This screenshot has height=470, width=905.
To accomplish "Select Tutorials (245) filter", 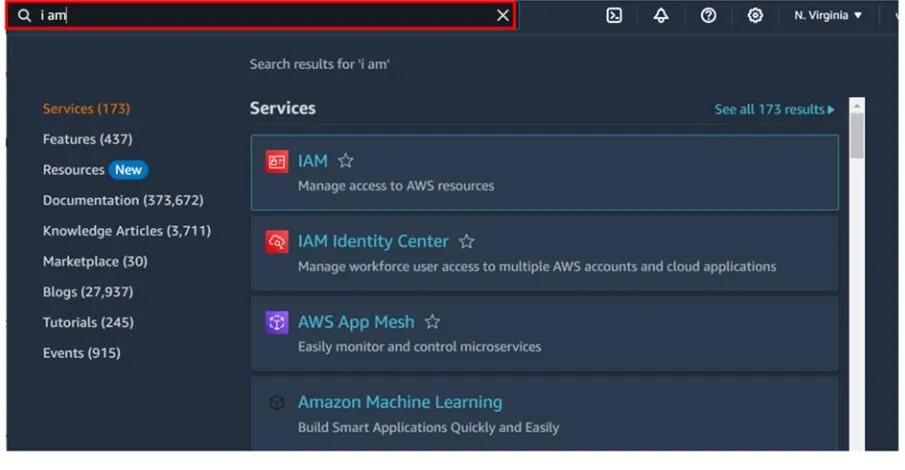I will click(88, 322).
